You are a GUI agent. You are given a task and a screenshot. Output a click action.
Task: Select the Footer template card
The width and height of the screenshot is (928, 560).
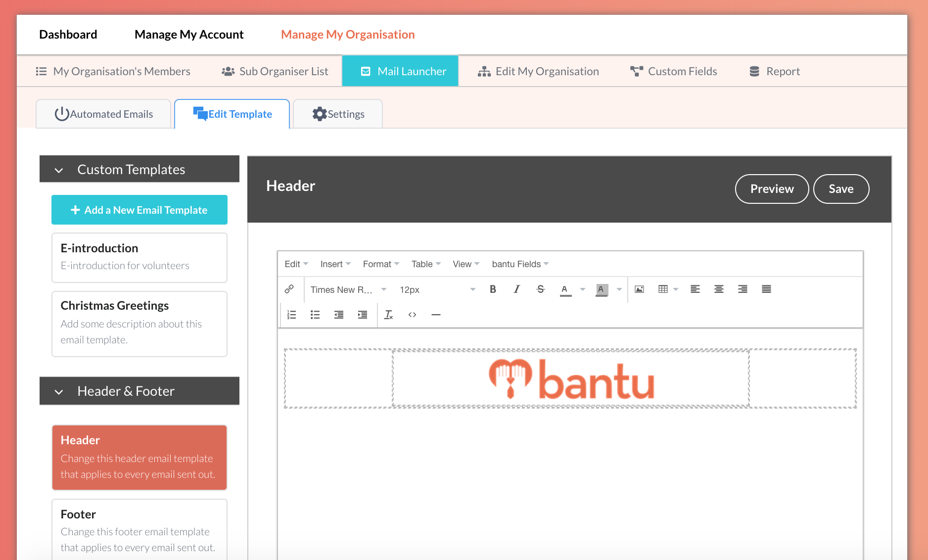pyautogui.click(x=139, y=530)
